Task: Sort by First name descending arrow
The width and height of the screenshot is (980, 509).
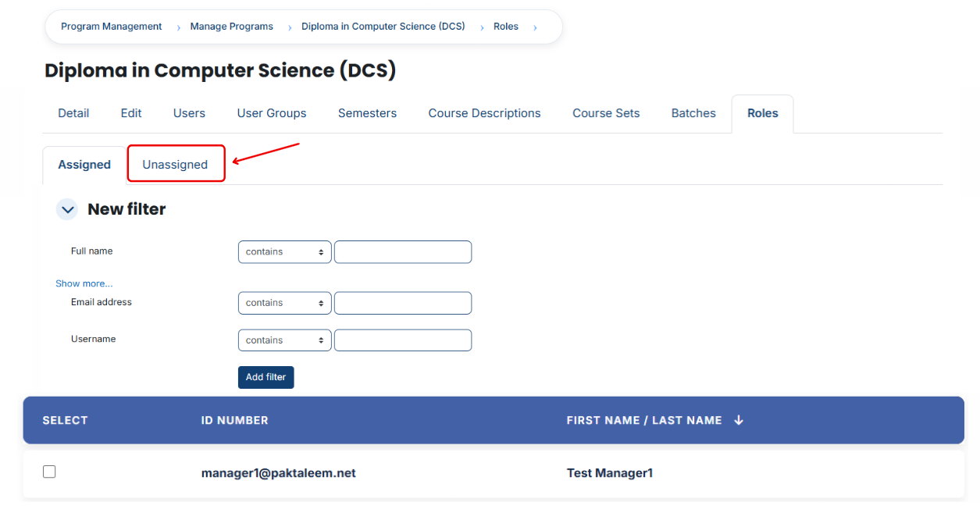Action: [x=739, y=420]
